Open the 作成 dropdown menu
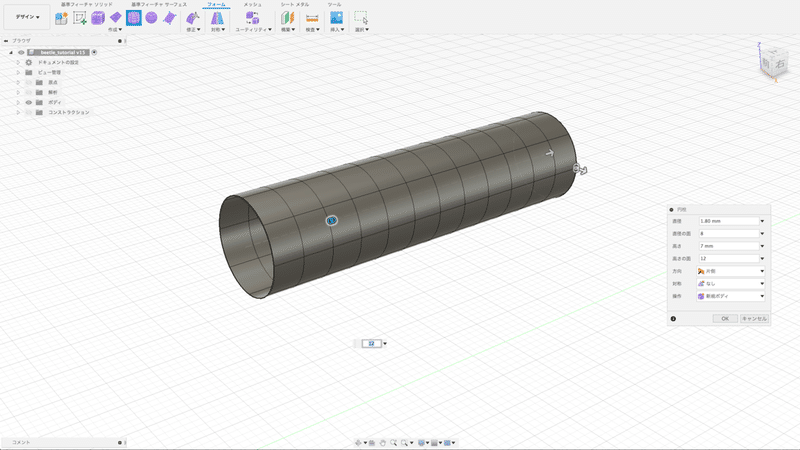 click(x=115, y=30)
